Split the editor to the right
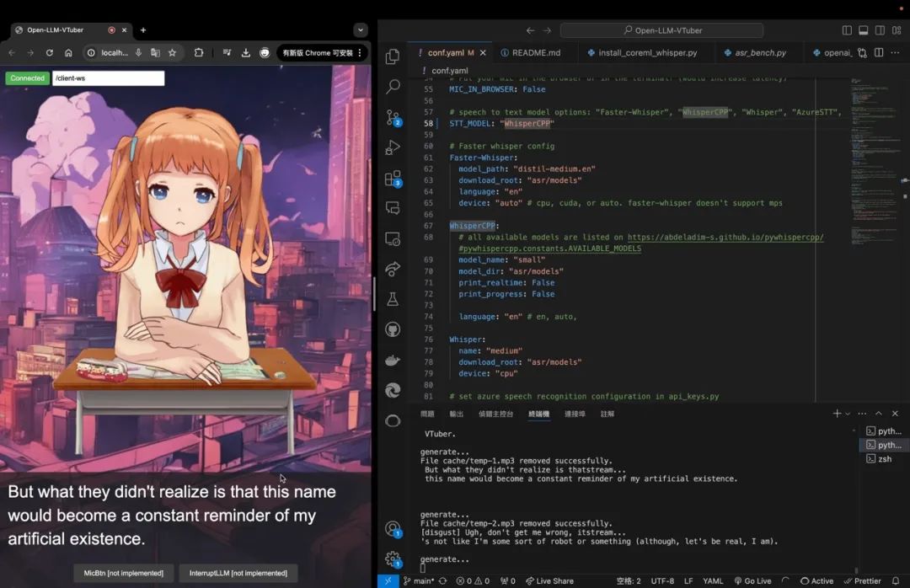This screenshot has height=588, width=910. [879, 52]
